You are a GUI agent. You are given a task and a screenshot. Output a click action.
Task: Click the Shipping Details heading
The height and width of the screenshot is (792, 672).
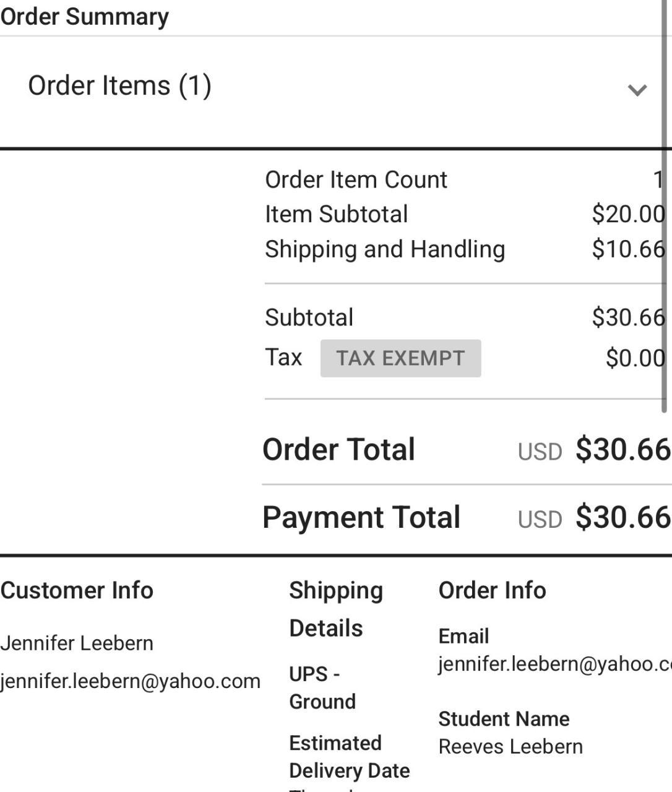point(336,609)
